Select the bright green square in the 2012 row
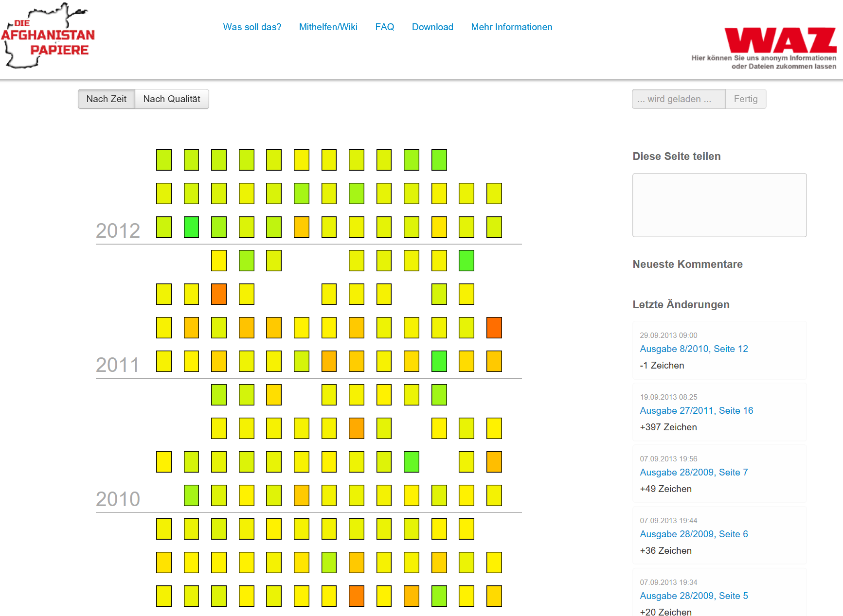 click(x=191, y=227)
